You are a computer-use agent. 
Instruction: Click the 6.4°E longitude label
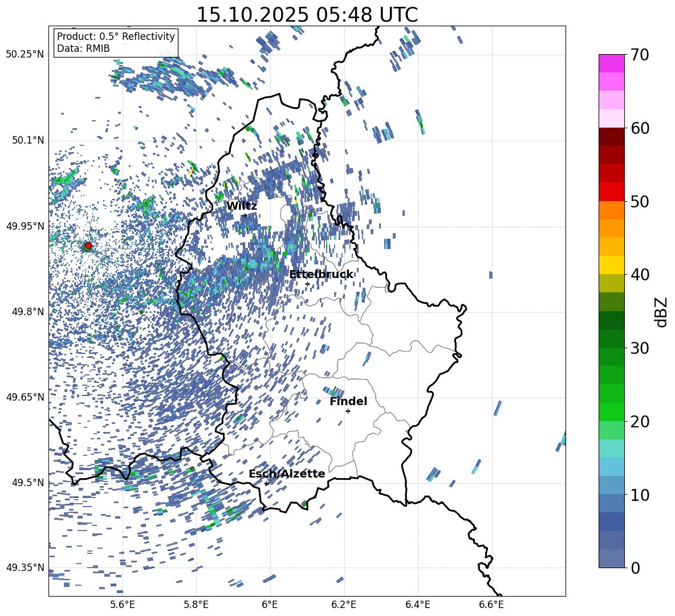[417, 605]
